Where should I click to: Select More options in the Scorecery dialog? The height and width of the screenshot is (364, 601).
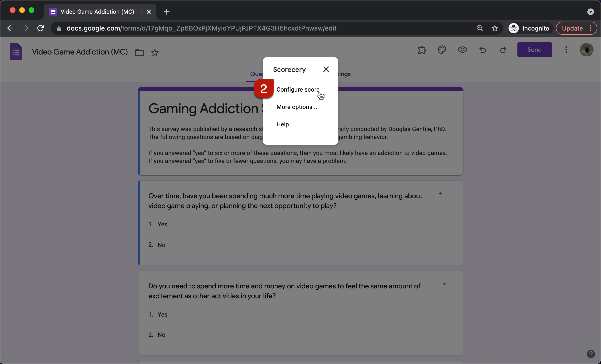click(x=297, y=107)
